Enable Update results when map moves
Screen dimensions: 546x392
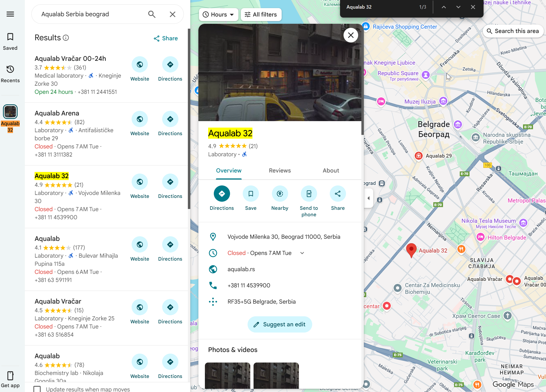[37, 389]
